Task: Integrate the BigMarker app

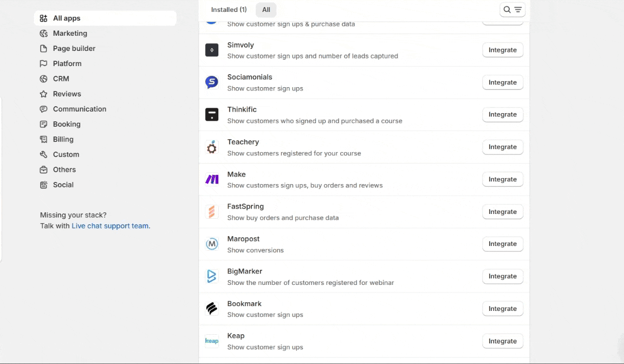Action: point(503,276)
